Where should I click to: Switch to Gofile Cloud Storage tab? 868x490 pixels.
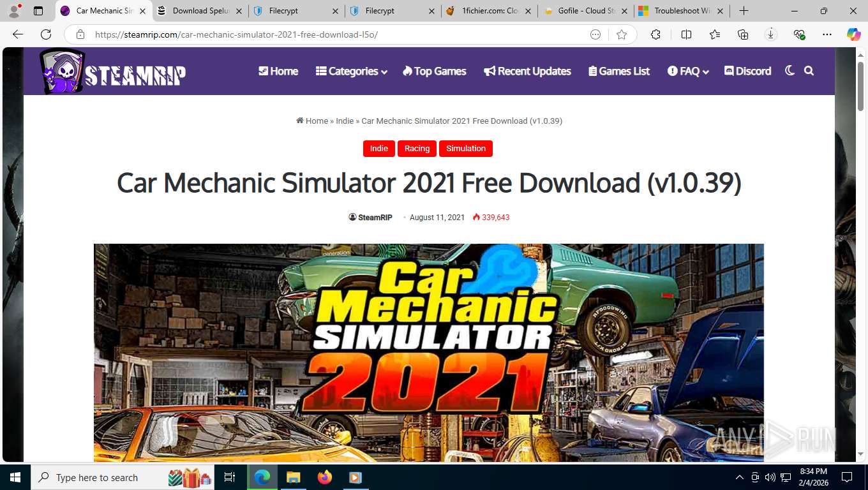click(x=585, y=11)
